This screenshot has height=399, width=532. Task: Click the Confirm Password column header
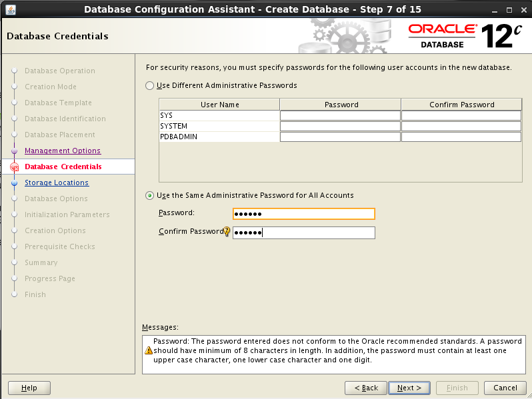(461, 105)
